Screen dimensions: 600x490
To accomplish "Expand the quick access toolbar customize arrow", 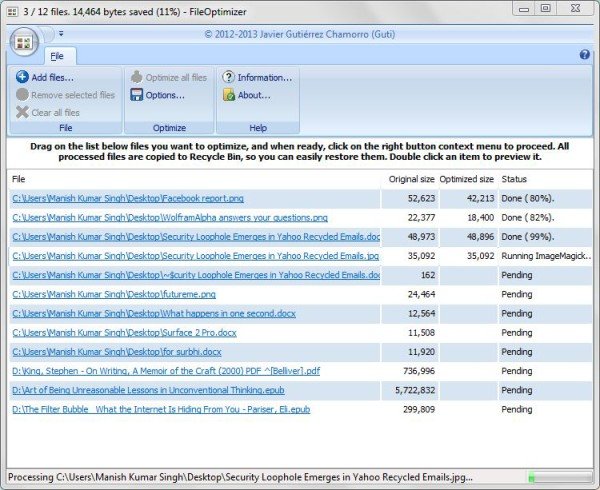I will (x=61, y=34).
